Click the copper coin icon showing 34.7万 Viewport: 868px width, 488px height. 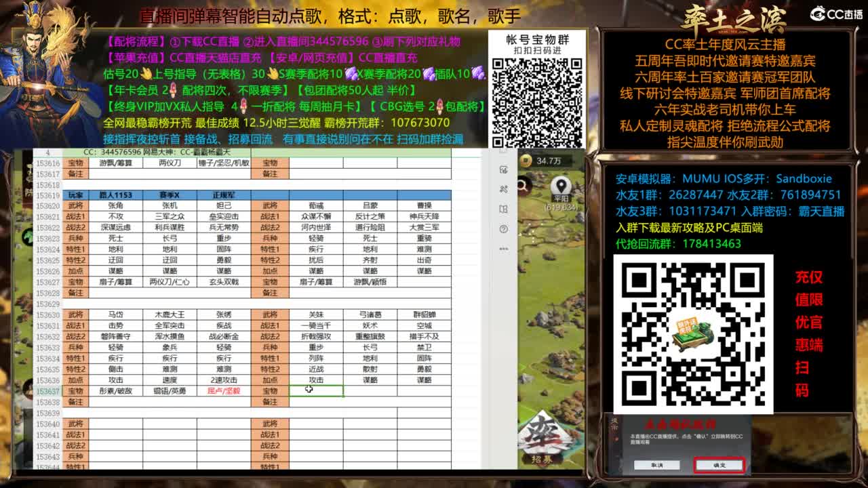[x=526, y=161]
